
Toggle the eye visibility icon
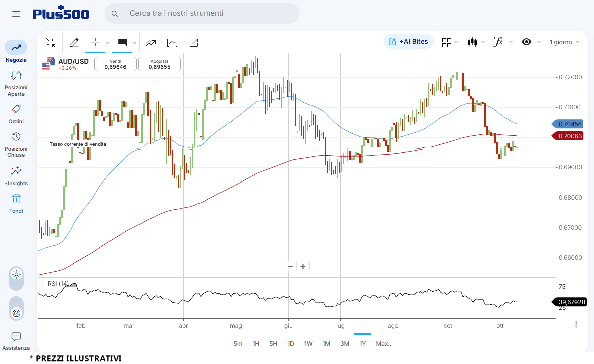526,42
